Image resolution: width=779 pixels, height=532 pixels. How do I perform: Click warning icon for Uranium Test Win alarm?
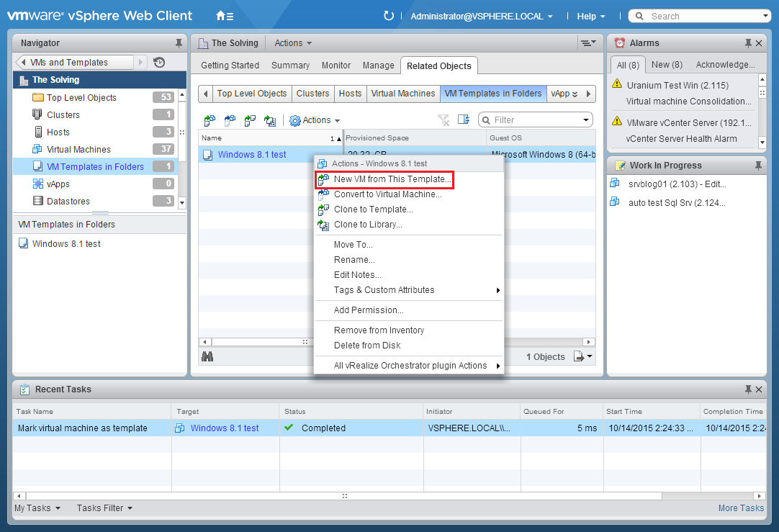(x=617, y=84)
